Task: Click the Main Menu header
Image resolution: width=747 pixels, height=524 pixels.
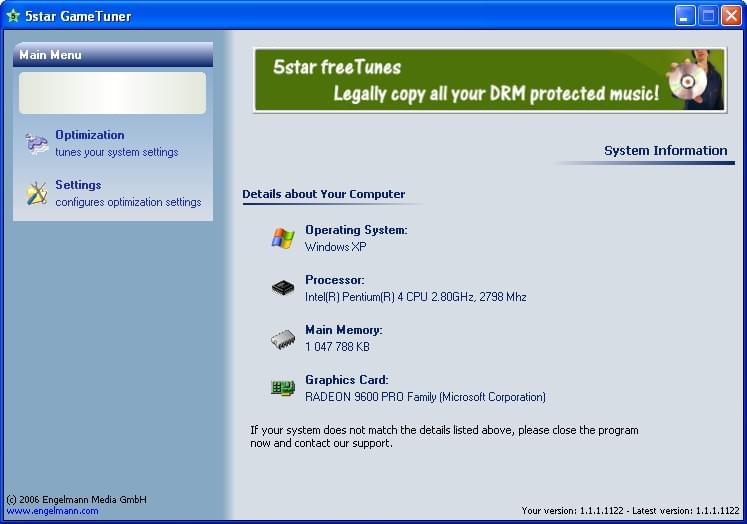Action: [x=113, y=54]
